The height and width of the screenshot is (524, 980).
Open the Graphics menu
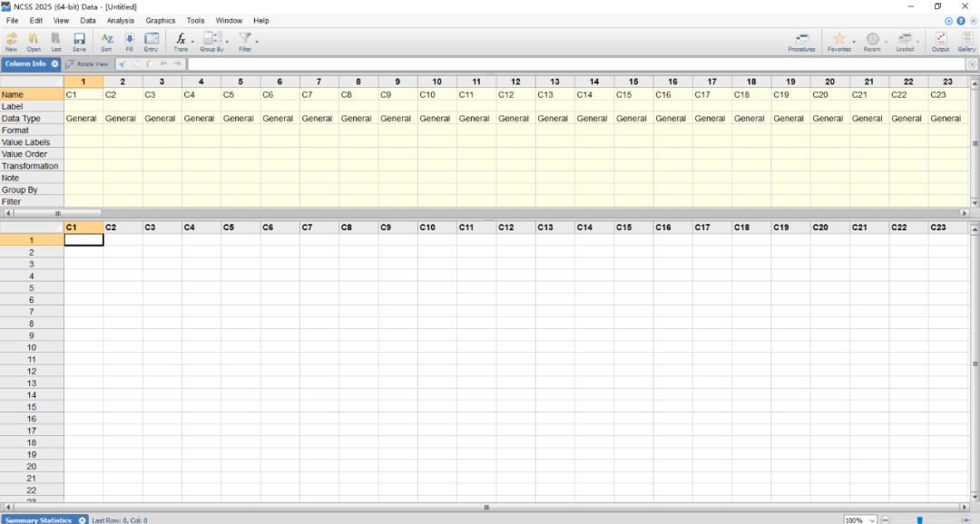[x=161, y=20]
